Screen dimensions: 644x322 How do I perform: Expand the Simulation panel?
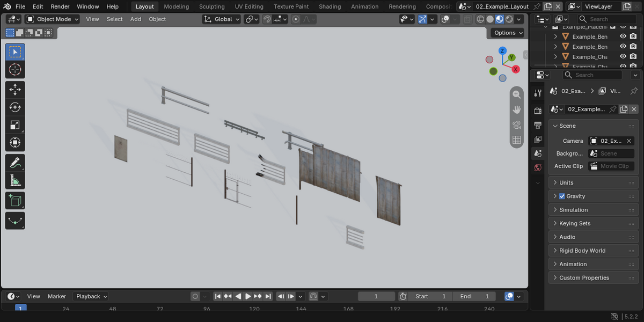pos(594,210)
